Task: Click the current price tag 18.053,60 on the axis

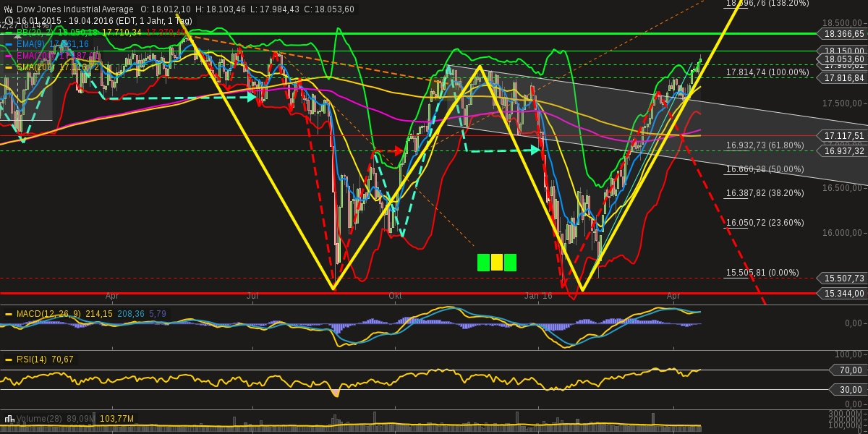Action: 843,59
